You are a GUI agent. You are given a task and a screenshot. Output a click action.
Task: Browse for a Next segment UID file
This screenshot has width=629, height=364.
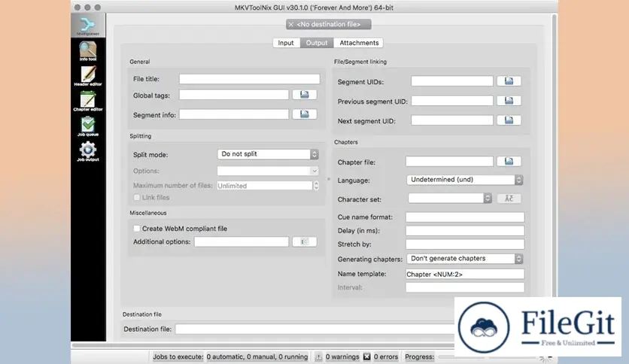pos(509,120)
